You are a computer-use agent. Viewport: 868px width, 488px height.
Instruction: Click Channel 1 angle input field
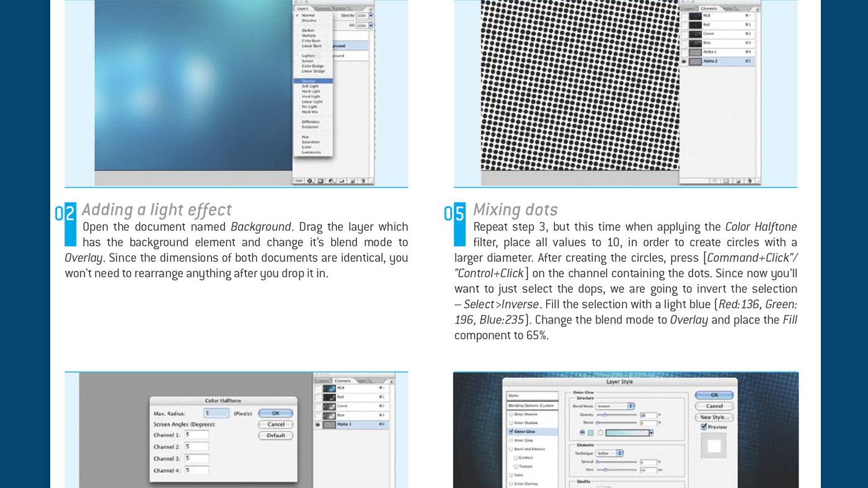[x=197, y=435]
